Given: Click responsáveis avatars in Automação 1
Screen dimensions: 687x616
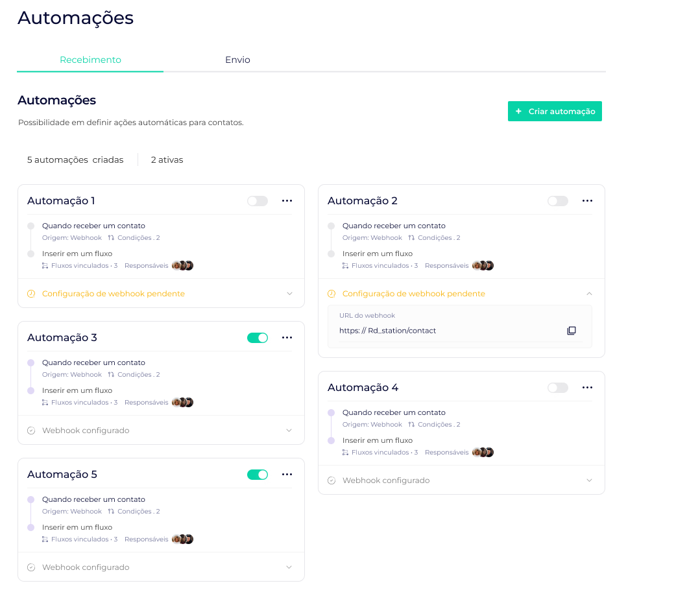Looking at the screenshot, I should point(183,266).
